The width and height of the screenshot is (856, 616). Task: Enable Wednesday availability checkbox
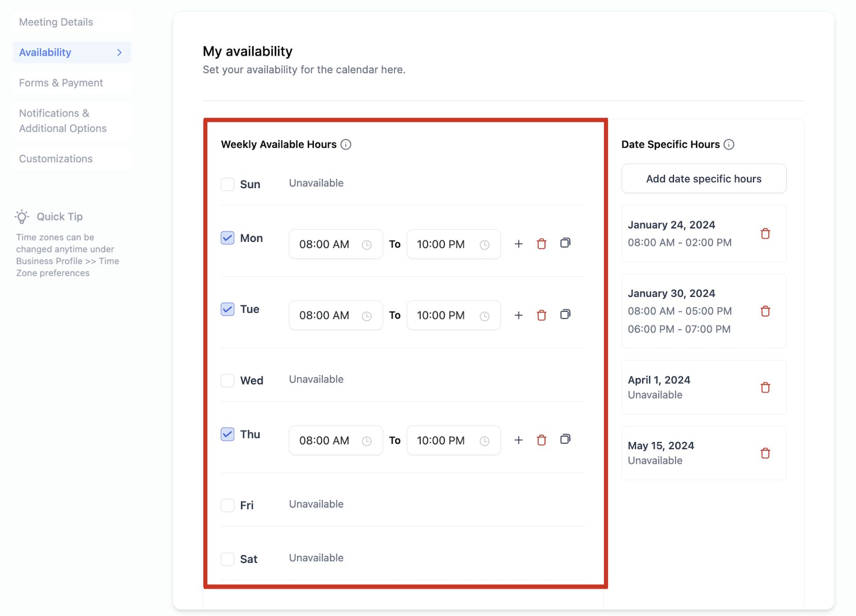(x=227, y=381)
